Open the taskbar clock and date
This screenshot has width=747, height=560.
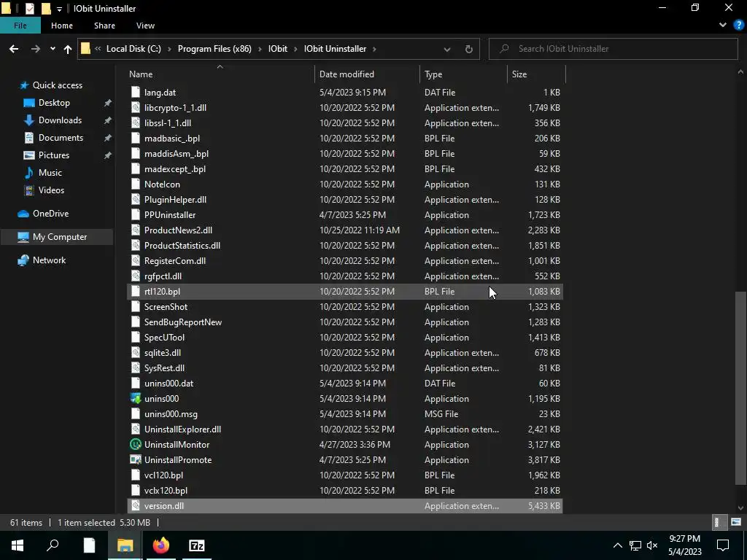click(x=684, y=545)
